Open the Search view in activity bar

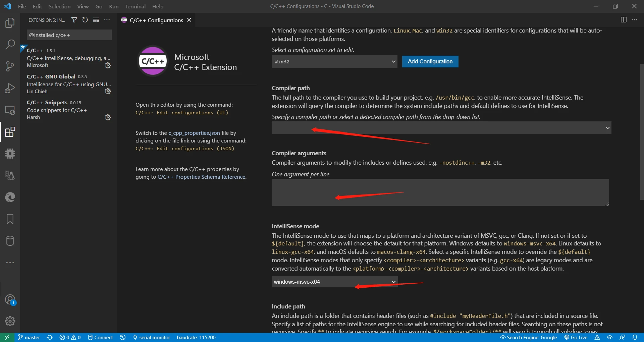point(10,45)
